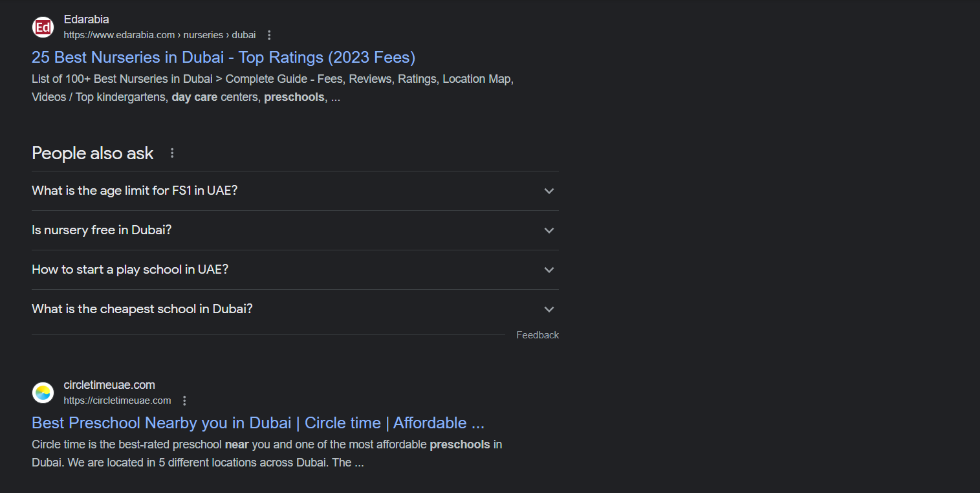Click the https://circletimeuae.com URL text
The width and height of the screenshot is (980, 493).
pyautogui.click(x=117, y=400)
